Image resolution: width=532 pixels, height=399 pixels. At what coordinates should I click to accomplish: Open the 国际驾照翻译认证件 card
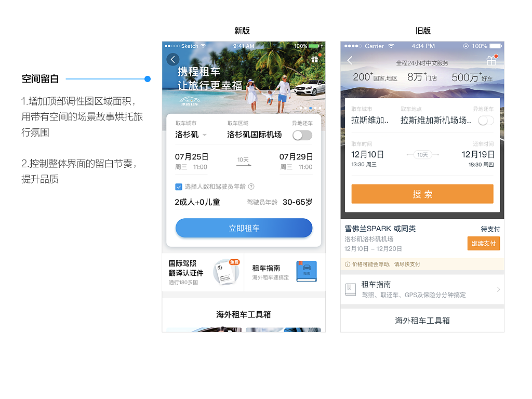coord(203,272)
